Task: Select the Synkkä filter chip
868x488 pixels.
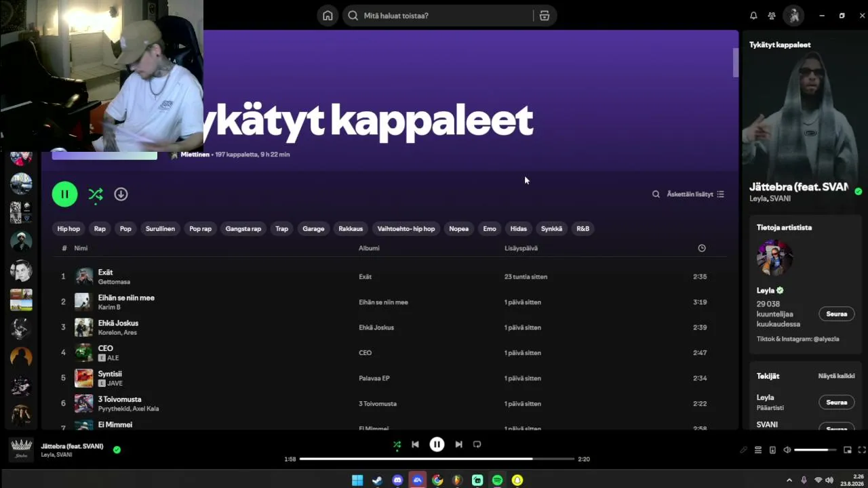Action: pyautogui.click(x=551, y=229)
